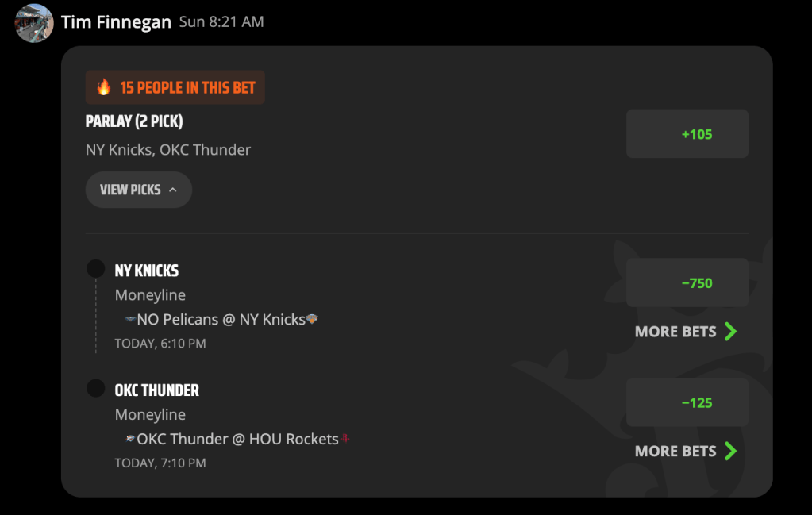Screen dimensions: 812x515
Task: Click the Knicks team logo icon
Action: [x=312, y=319]
